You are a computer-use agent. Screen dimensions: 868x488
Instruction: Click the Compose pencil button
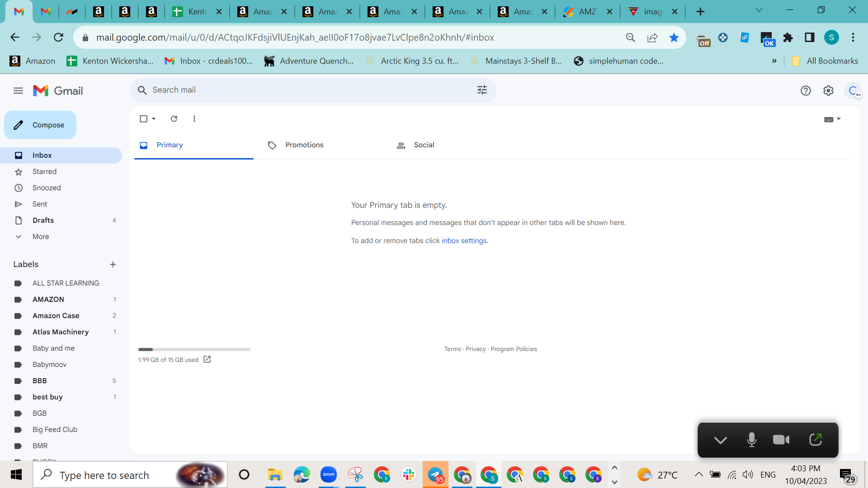click(x=40, y=125)
